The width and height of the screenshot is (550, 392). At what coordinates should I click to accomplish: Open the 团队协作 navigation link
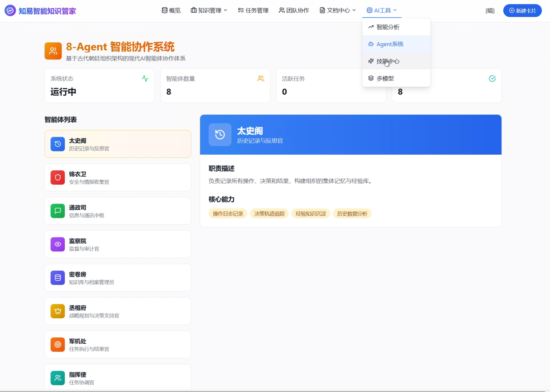[x=294, y=10]
